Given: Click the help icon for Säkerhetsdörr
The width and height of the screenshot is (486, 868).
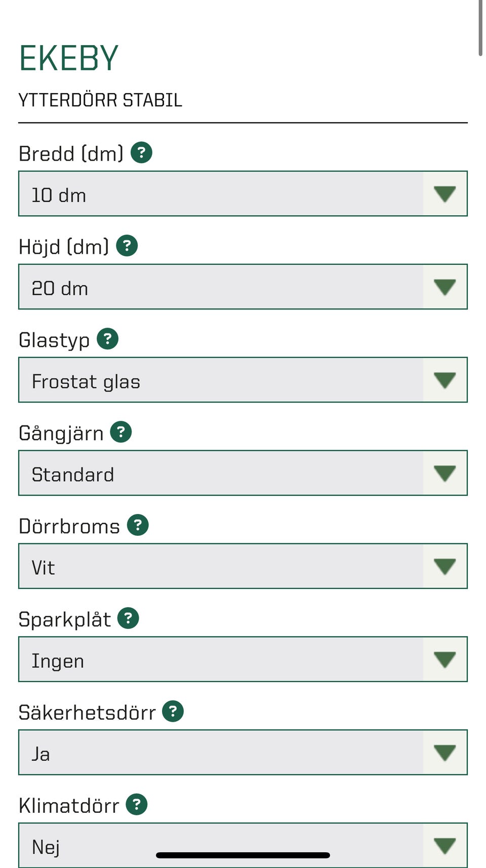Looking at the screenshot, I should (173, 712).
